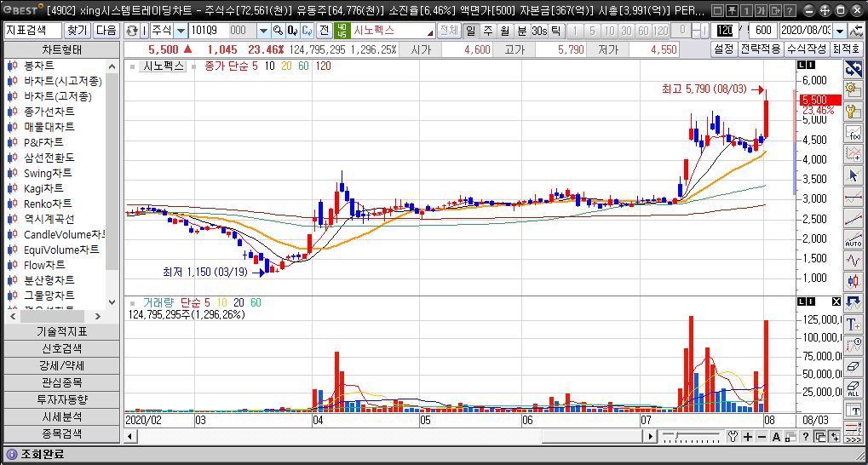Click the question mark help icon below chart
Image resolution: width=868 pixels, height=465 pixels.
pyautogui.click(x=806, y=437)
